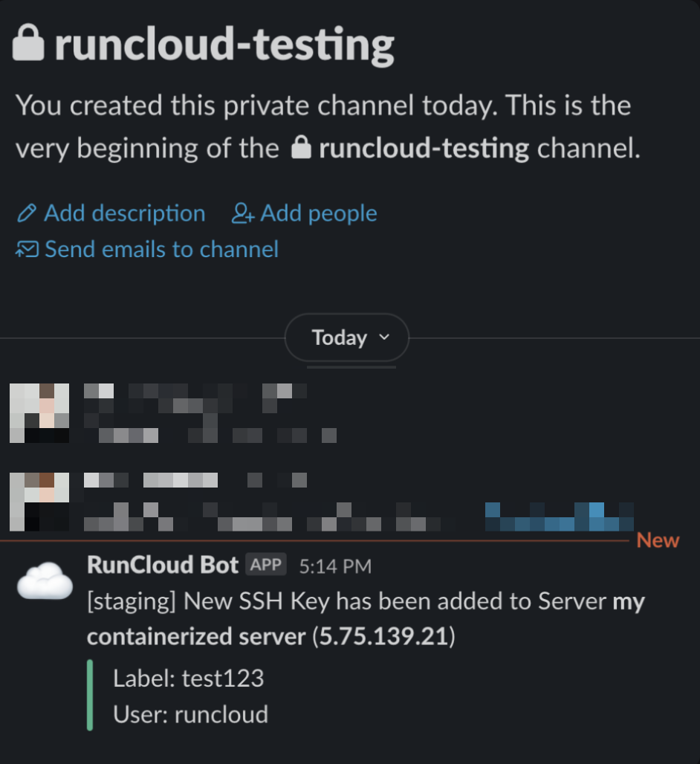Click the Add people link
This screenshot has width=700, height=764.
(x=319, y=213)
